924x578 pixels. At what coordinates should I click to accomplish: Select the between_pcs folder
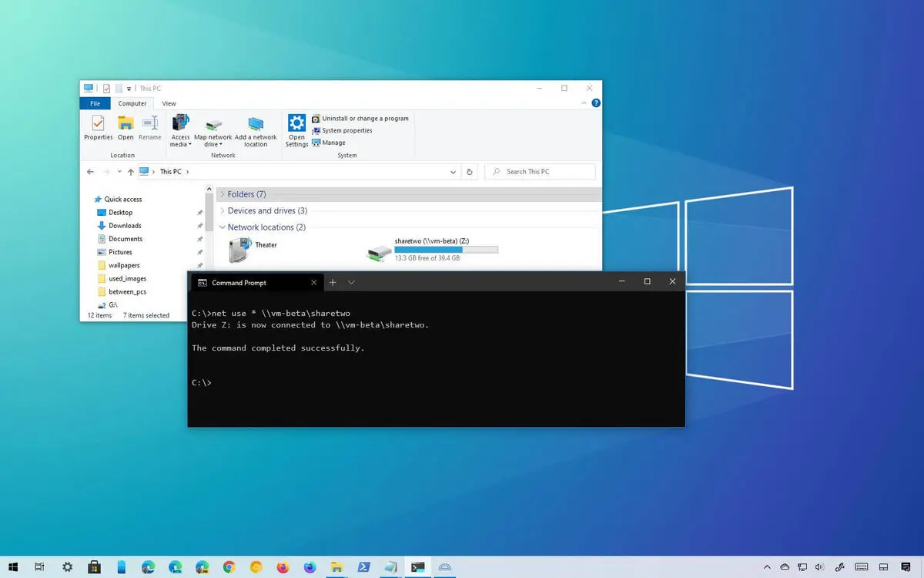(121, 292)
